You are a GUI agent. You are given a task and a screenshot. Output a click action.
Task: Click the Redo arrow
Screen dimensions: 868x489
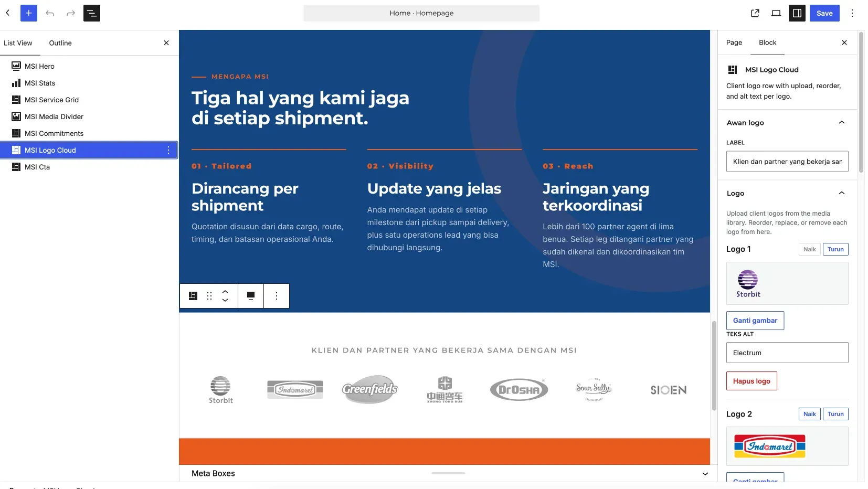(71, 13)
